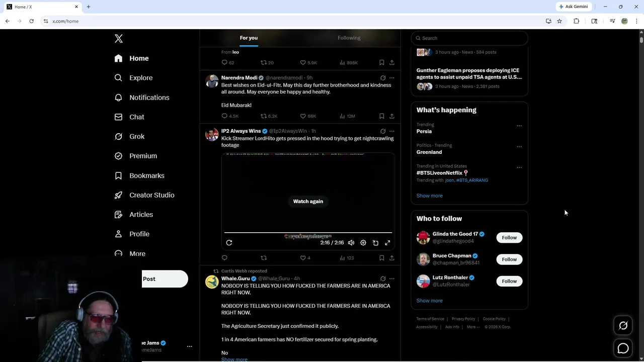Image resolution: width=644 pixels, height=362 pixels.
Task: Open Grok in the sidebar
Action: click(x=129, y=136)
